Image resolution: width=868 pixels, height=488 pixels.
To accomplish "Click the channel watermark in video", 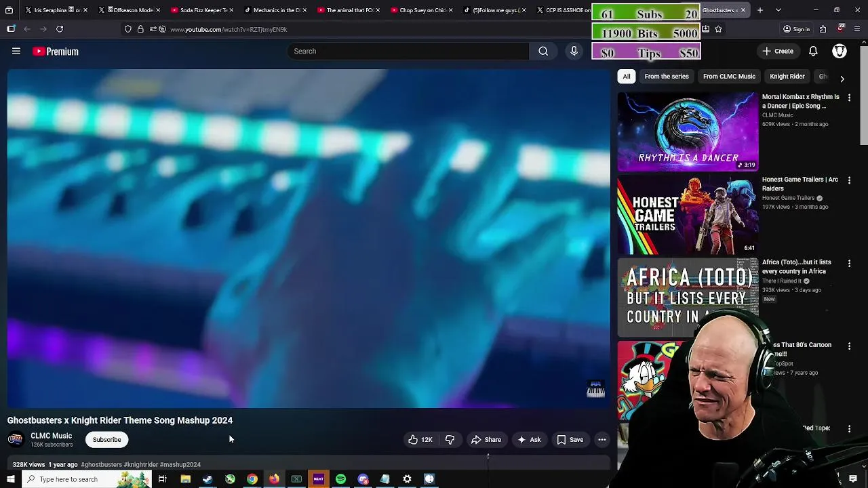I will point(595,389).
